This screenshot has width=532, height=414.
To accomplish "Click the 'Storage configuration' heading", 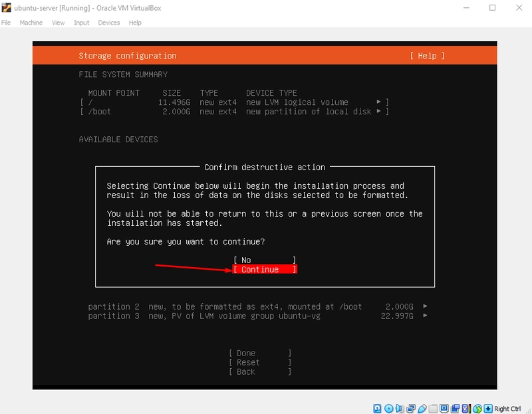I will (128, 56).
